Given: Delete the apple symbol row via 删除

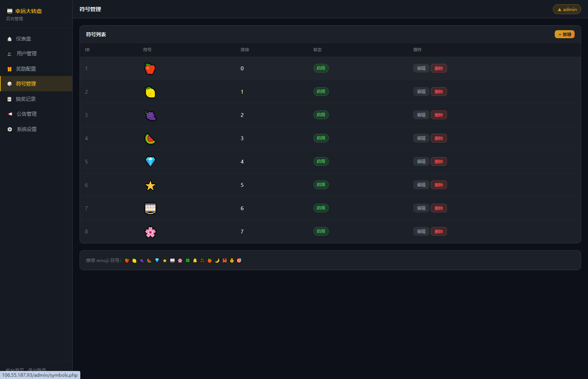Looking at the screenshot, I should point(439,68).
